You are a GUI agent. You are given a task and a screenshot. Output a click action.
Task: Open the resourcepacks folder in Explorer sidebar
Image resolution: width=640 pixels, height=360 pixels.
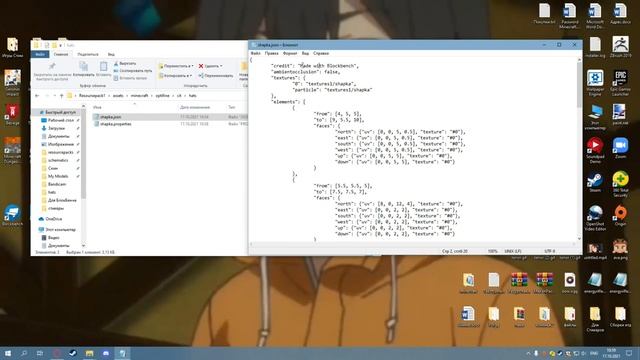click(61, 152)
